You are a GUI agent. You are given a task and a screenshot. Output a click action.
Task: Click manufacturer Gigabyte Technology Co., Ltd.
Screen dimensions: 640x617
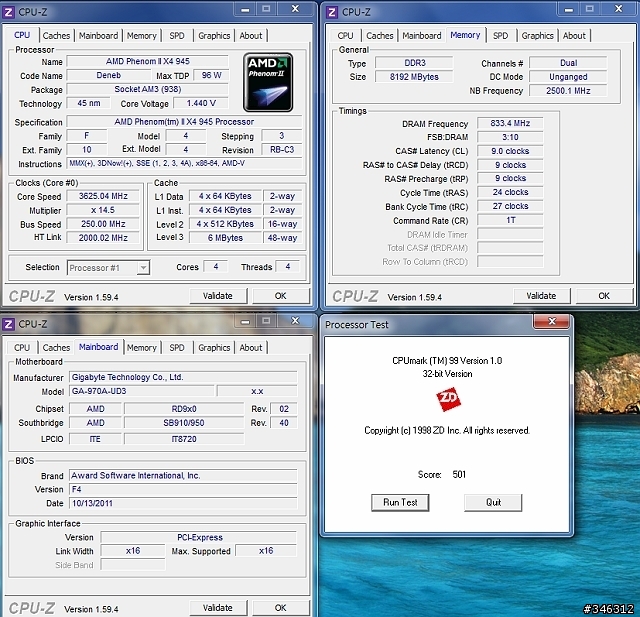pyautogui.click(x=183, y=377)
